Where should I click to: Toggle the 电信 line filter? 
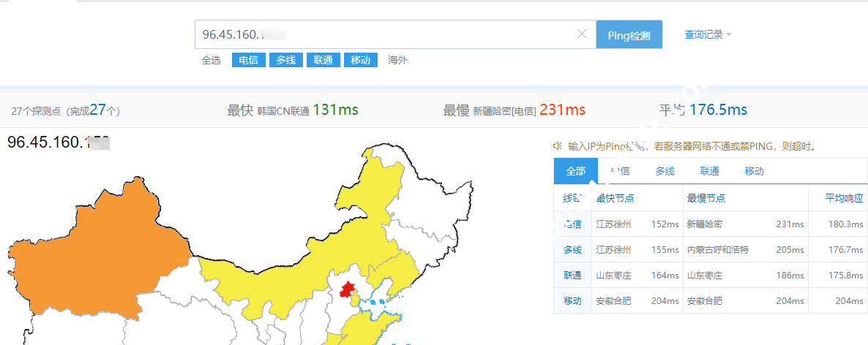249,60
